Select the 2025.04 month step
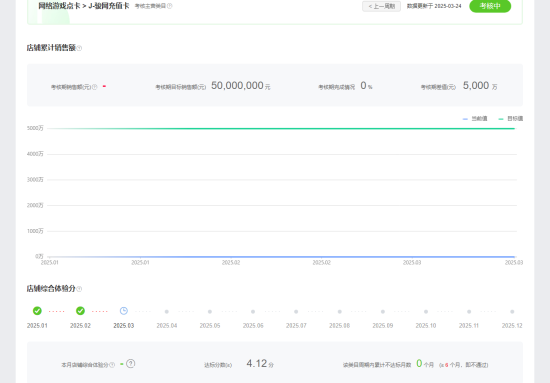 [x=167, y=311]
